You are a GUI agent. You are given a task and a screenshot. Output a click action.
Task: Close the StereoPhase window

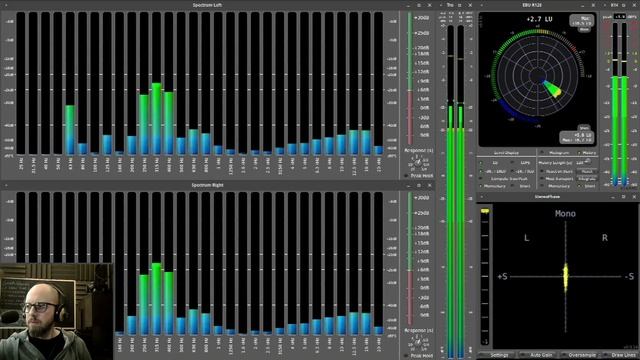coord(634,197)
